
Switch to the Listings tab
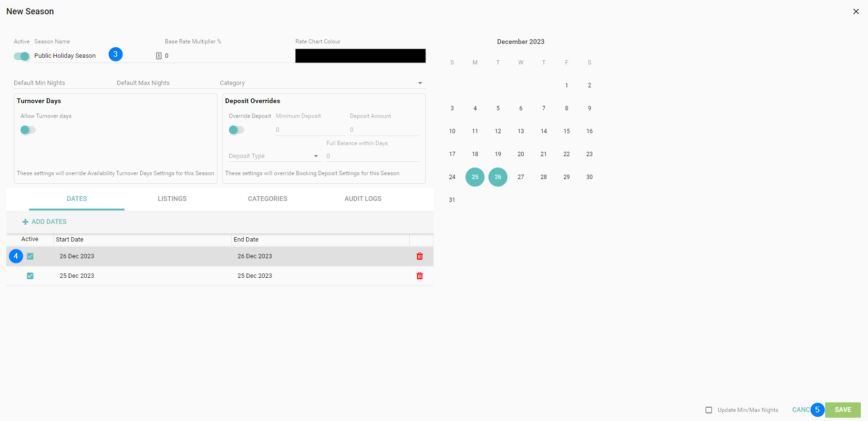(172, 199)
